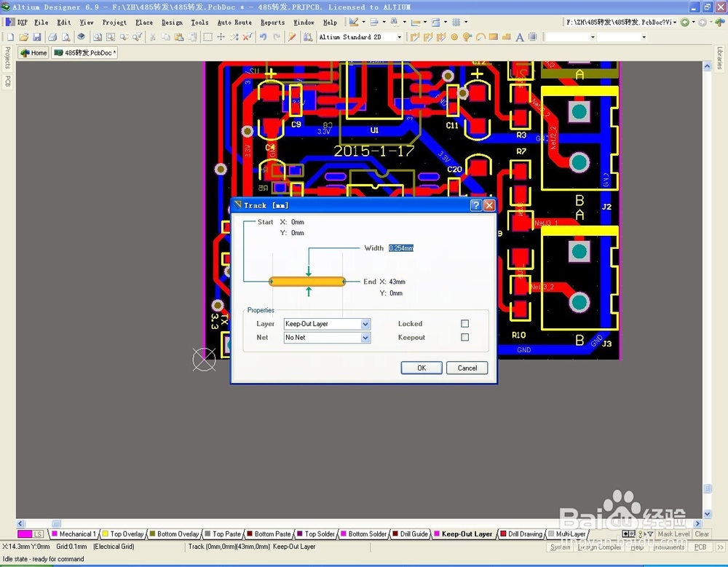Tick the Keepout checkbox
The image size is (728, 567).
click(464, 337)
